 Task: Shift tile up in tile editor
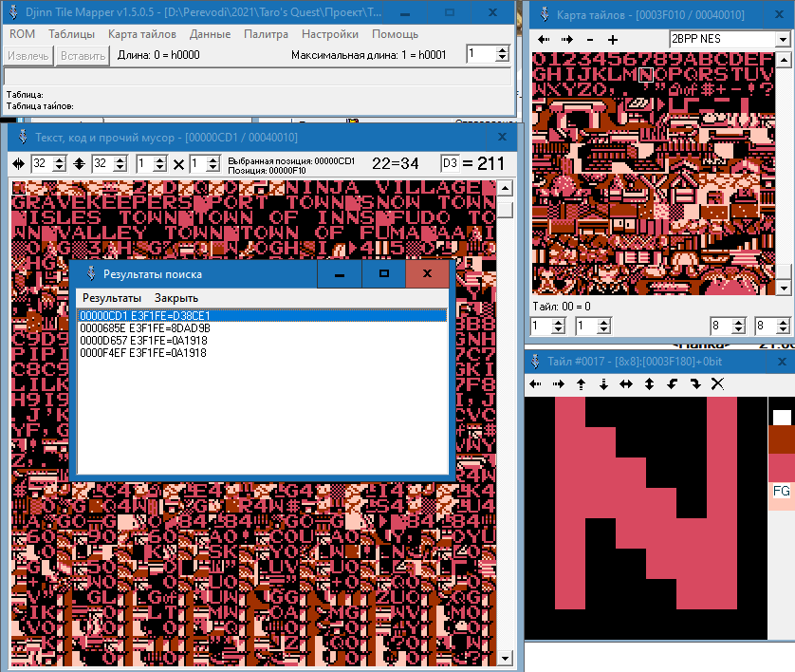(581, 383)
